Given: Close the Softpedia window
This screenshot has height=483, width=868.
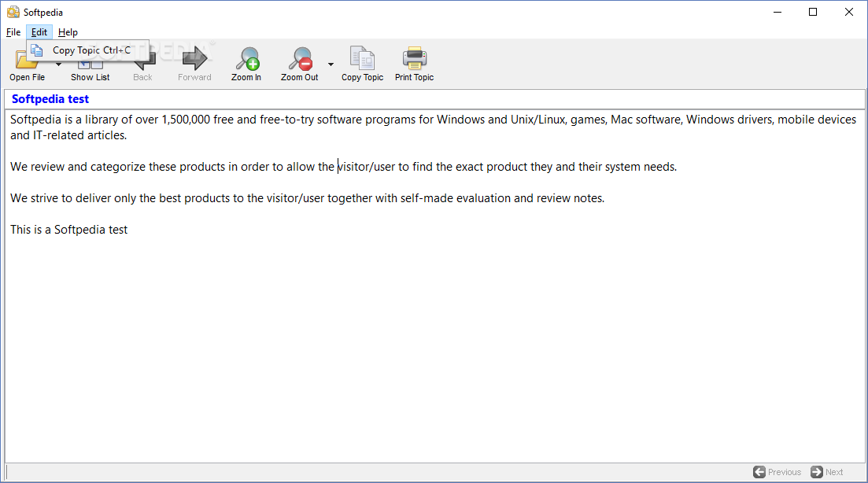Looking at the screenshot, I should pos(848,12).
